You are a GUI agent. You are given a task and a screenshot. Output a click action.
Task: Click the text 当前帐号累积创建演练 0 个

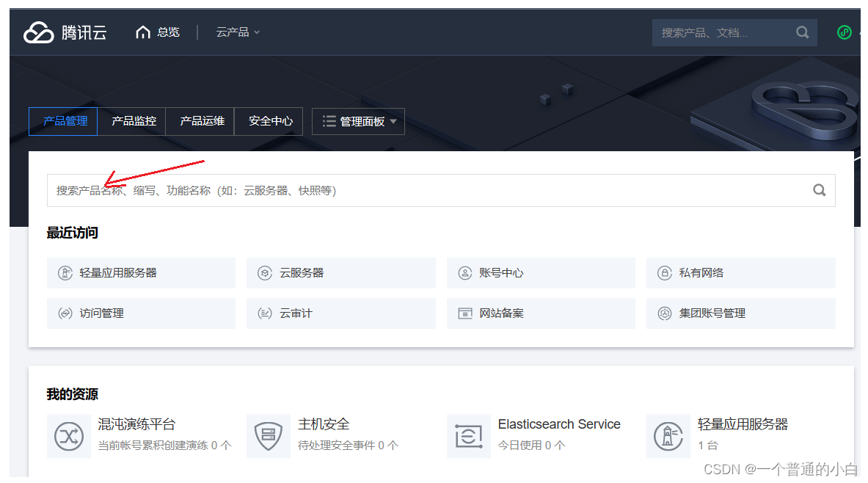(x=165, y=446)
